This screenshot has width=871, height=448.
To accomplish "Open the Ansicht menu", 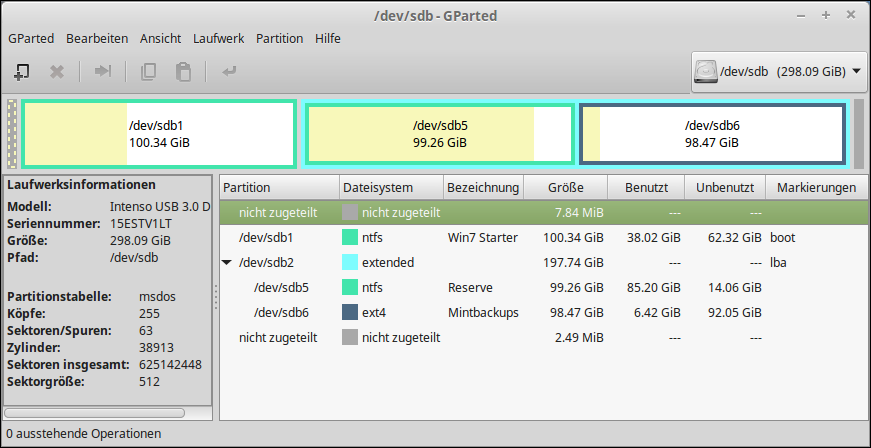I will coord(161,38).
